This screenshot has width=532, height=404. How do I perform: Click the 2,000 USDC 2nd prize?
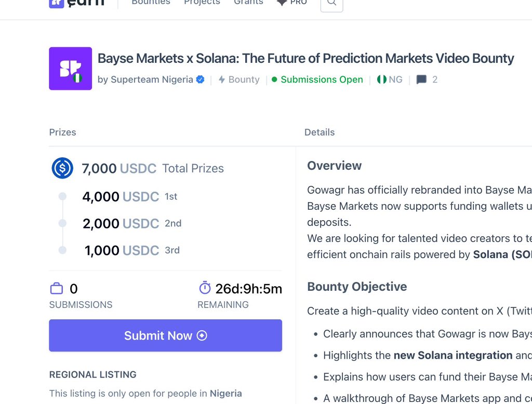(132, 223)
